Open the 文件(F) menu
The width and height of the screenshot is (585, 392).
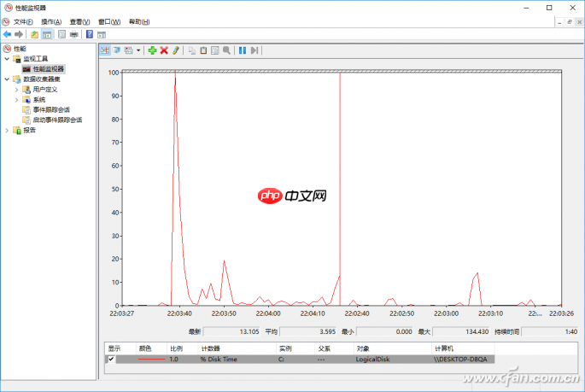[23, 22]
